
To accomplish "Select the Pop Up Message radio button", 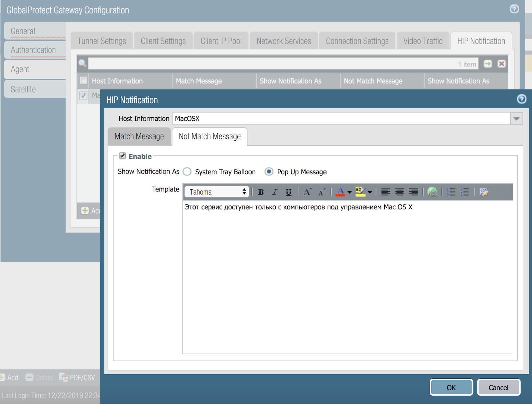I will click(269, 172).
